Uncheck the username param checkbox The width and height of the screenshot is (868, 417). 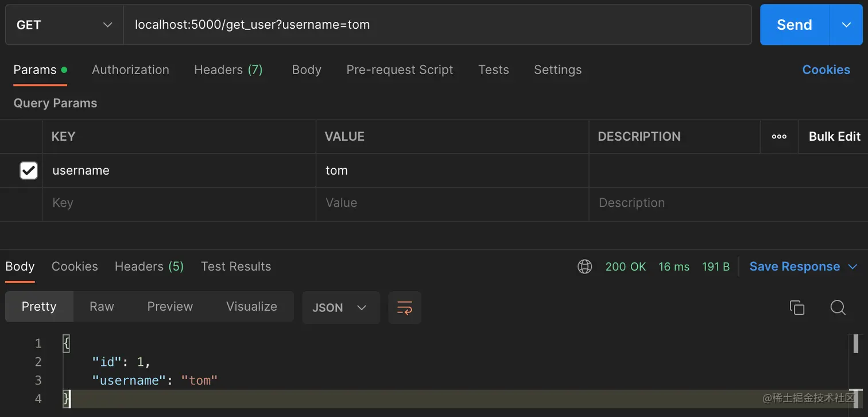tap(29, 171)
